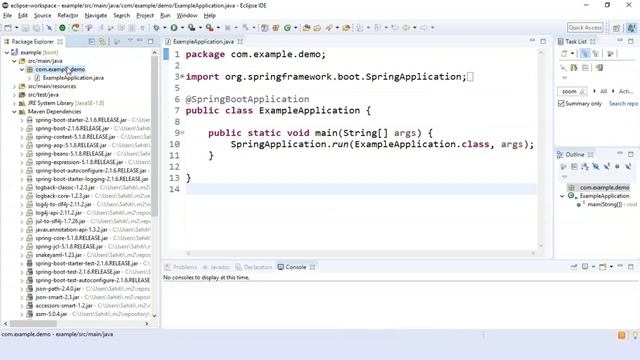This screenshot has height=360, width=640.
Task: Click the External Tools run icon
Action: point(209,28)
